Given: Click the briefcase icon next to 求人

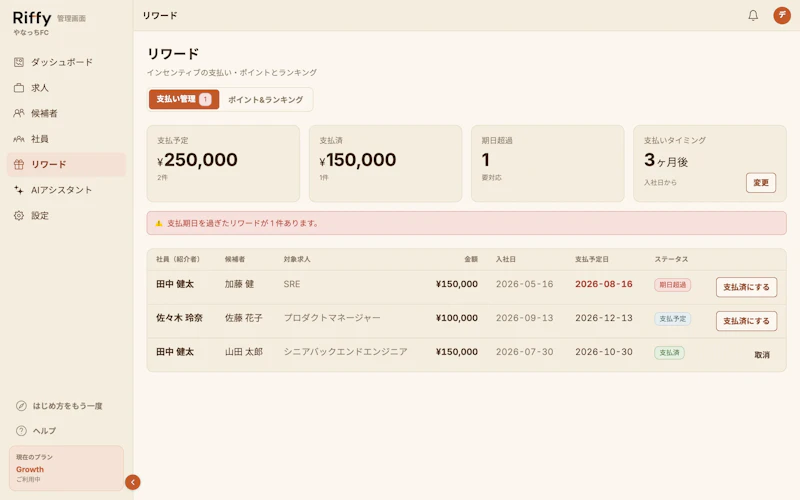Looking at the screenshot, I should click(19, 88).
